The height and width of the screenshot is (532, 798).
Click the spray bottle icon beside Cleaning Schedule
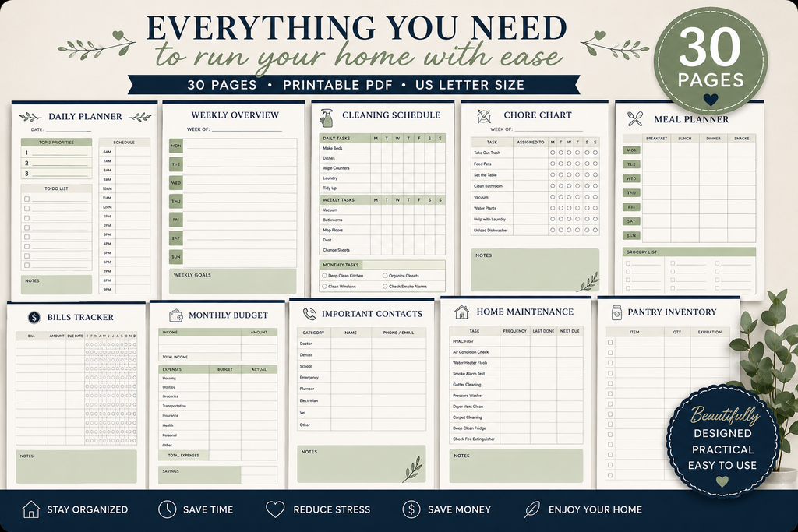(x=327, y=118)
